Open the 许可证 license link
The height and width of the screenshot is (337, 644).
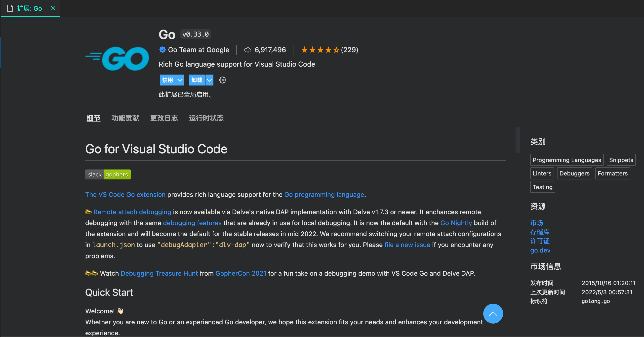(x=540, y=241)
